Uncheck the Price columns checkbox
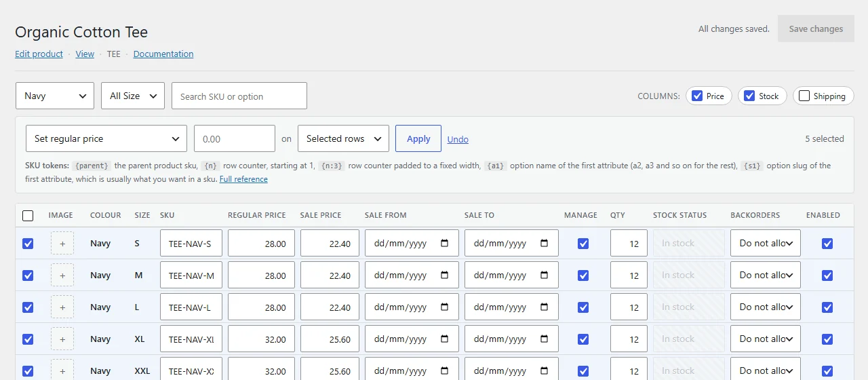Viewport: 868px width, 380px height. 696,96
